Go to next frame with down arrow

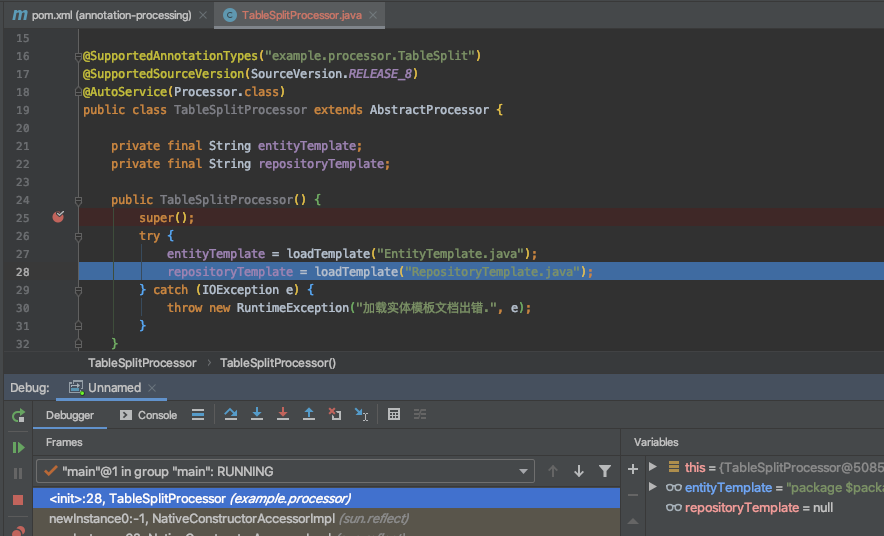tap(579, 471)
